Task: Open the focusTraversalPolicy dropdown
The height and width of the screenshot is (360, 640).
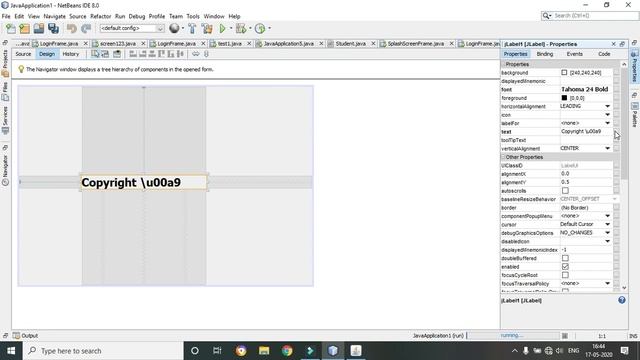Action: pyautogui.click(x=607, y=283)
